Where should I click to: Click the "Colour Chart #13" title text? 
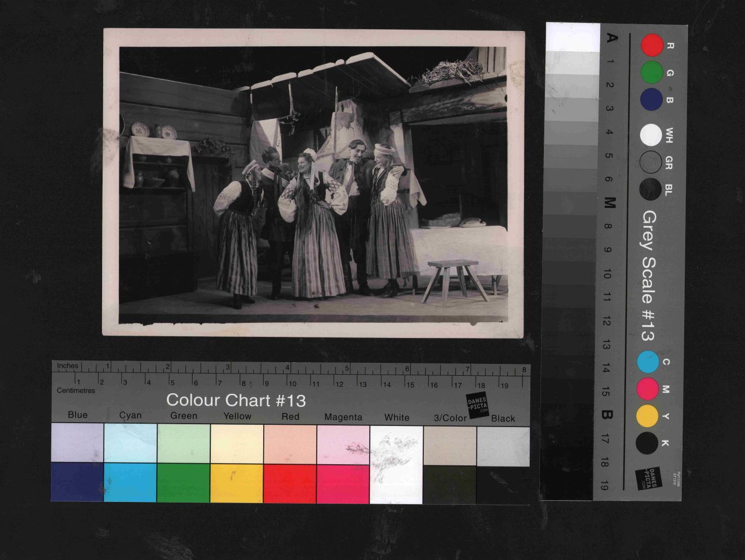pyautogui.click(x=236, y=401)
